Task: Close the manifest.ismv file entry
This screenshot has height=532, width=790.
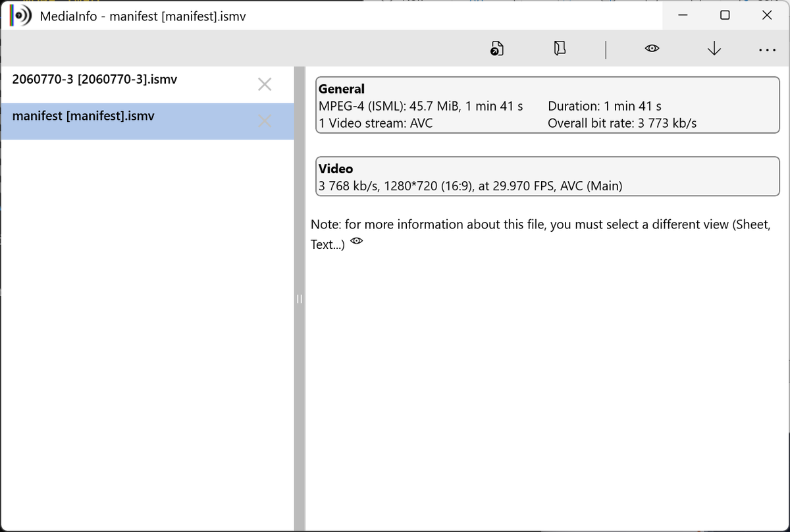Action: (x=264, y=120)
